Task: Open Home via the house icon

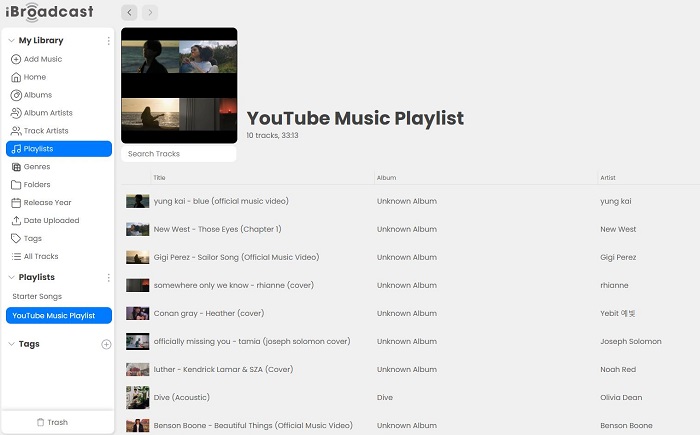Action: click(16, 77)
